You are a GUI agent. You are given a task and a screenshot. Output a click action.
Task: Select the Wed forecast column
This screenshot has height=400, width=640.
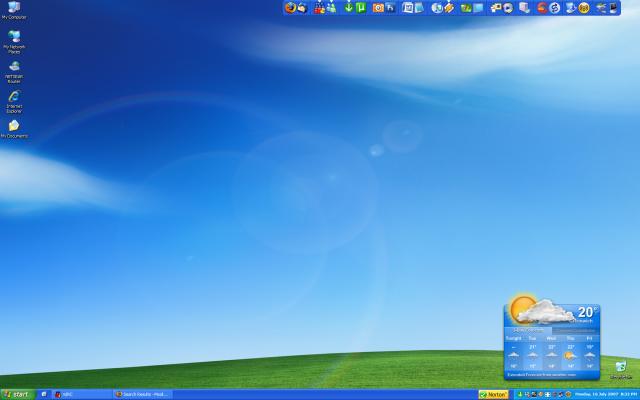(x=551, y=353)
